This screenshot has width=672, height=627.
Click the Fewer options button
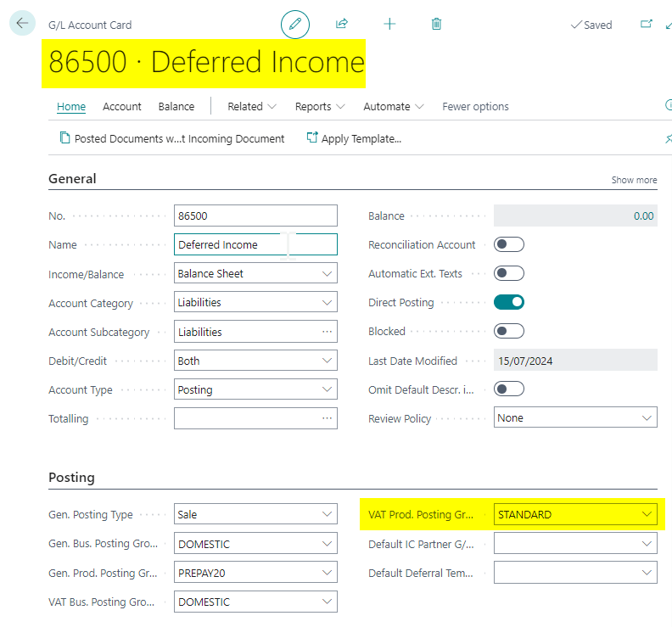pos(475,107)
